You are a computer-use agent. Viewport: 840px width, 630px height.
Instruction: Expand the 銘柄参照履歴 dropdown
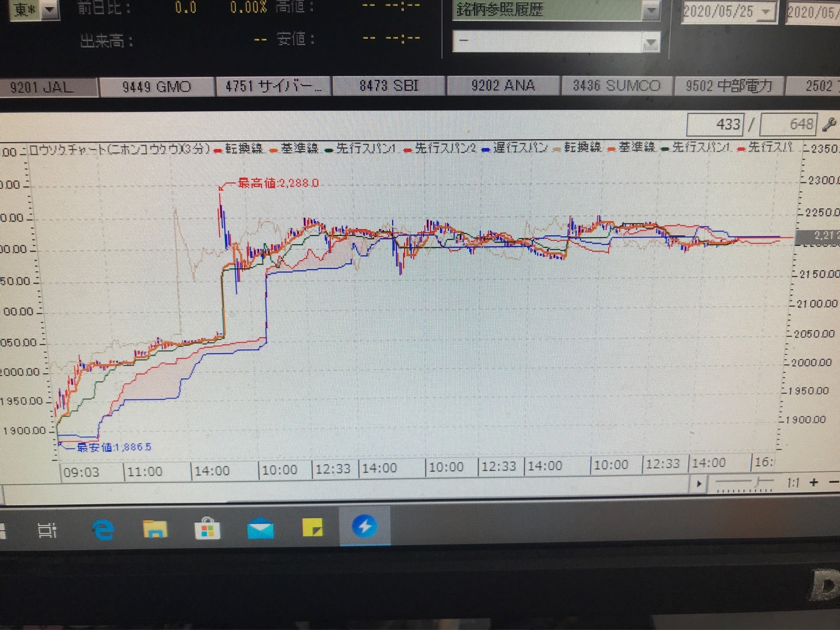(651, 10)
